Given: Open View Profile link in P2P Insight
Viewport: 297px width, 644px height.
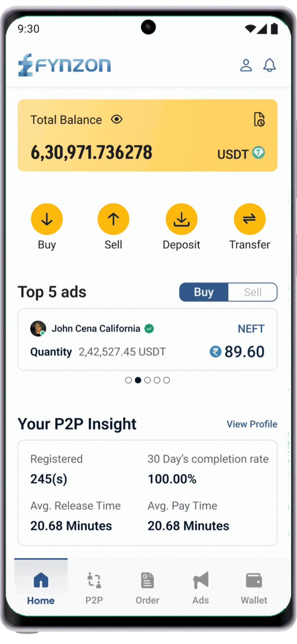Looking at the screenshot, I should 252,424.
